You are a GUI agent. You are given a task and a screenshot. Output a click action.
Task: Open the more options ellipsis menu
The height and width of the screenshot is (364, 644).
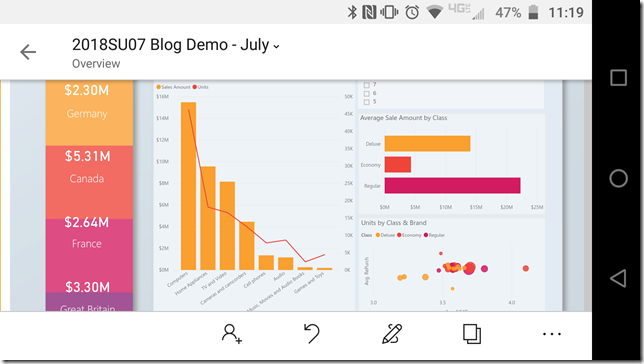click(x=552, y=334)
